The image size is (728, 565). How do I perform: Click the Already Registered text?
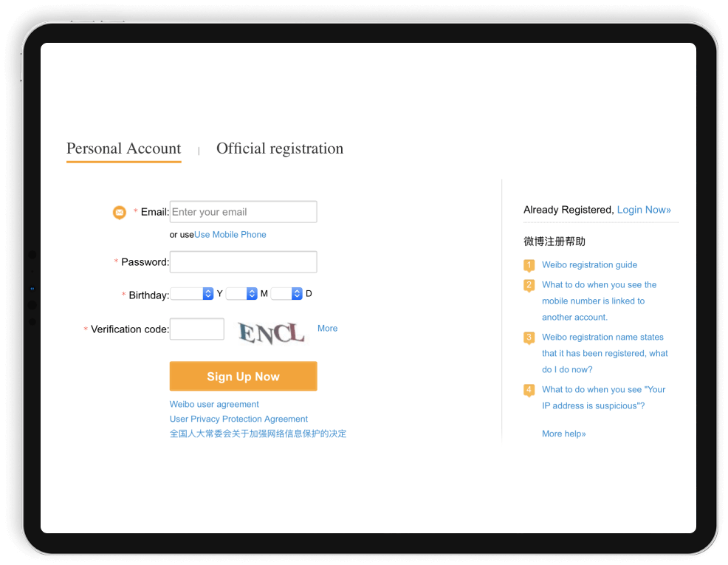click(x=569, y=210)
